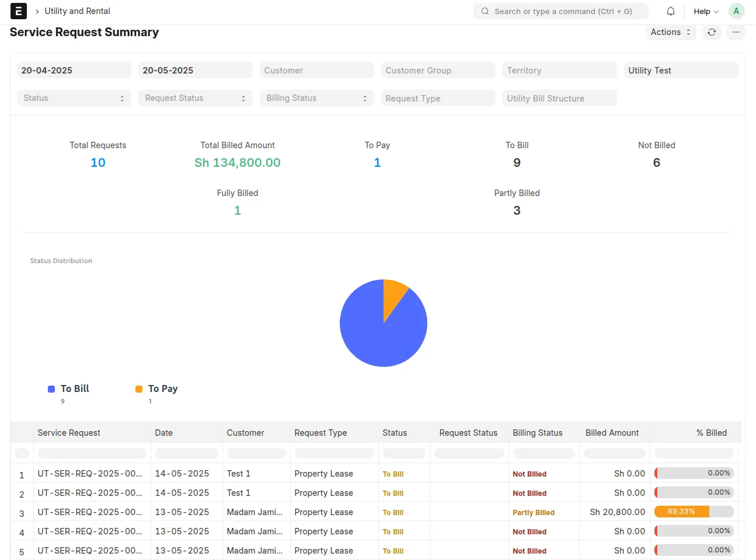The image size is (756, 560).
Task: Open the Status filter select
Action: [74, 98]
